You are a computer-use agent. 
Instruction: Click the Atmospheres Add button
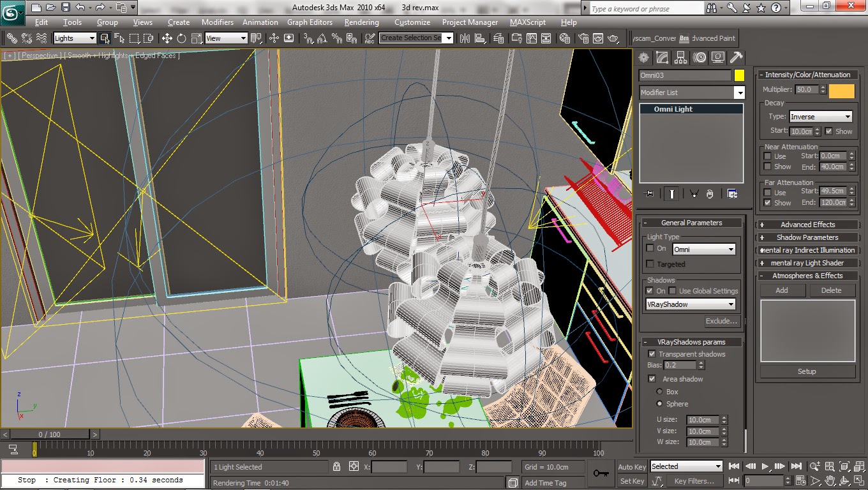tap(782, 290)
